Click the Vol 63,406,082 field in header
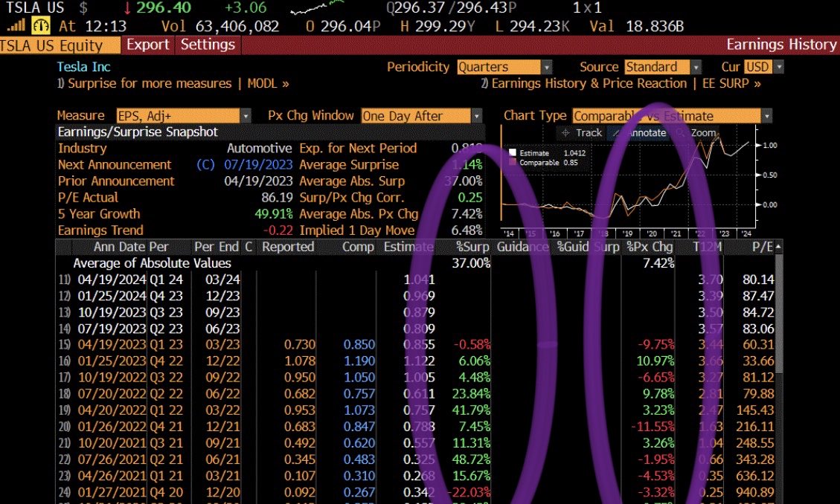Screen dimensions: 840x504 pos(220,26)
